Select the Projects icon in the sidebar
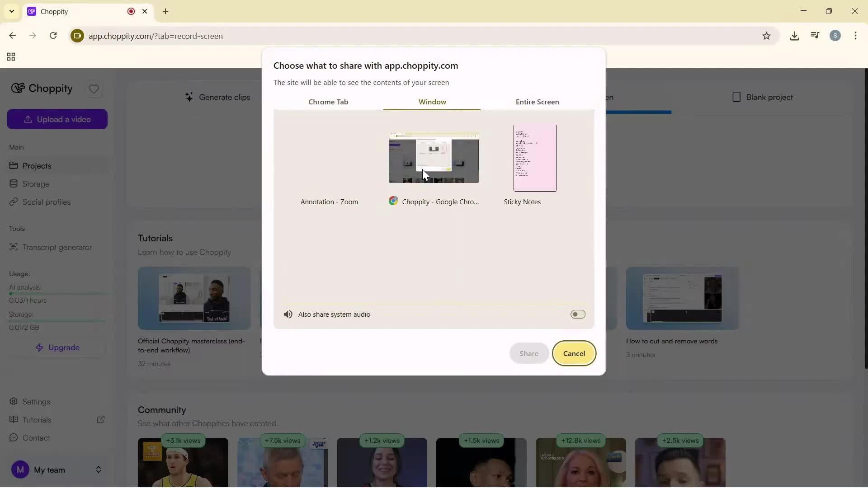Image resolution: width=868 pixels, height=488 pixels. (x=14, y=166)
